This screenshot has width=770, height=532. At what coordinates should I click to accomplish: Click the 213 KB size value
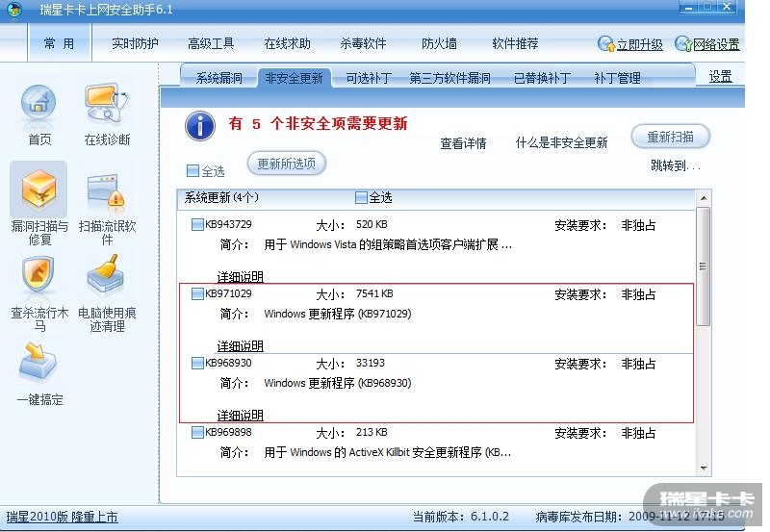(x=372, y=432)
